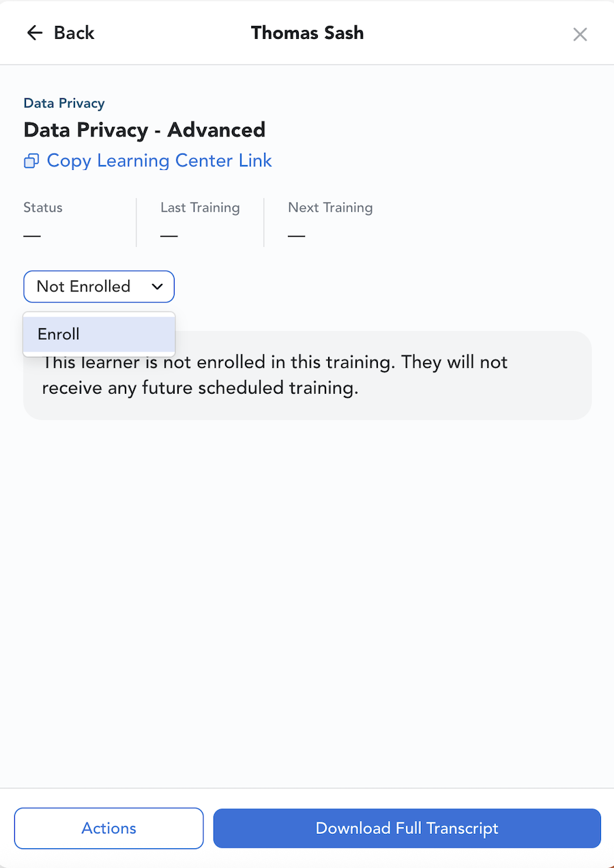Click the dash value under Next Training
Viewport: 614px width, 868px height.
pos(297,236)
